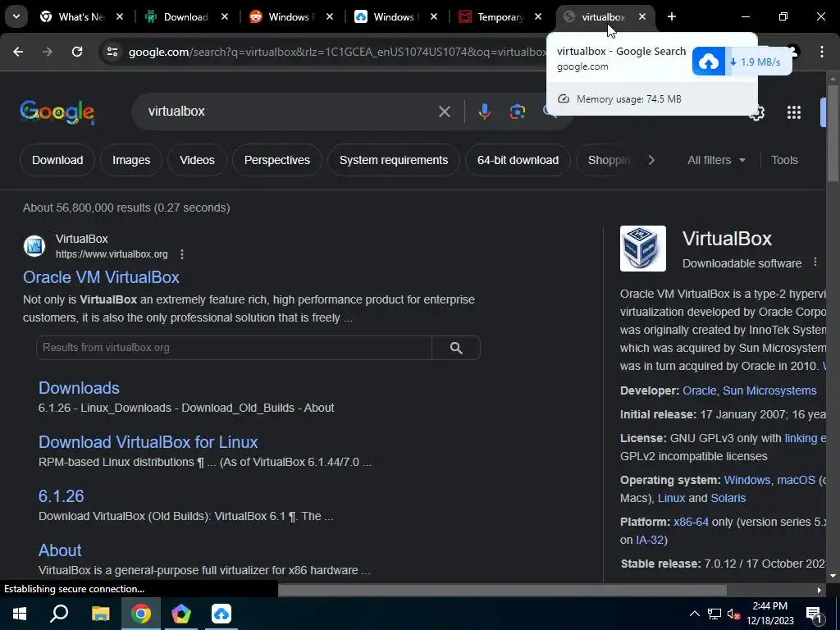Click the blue cloud download icon
The height and width of the screenshot is (630, 840).
click(708, 62)
